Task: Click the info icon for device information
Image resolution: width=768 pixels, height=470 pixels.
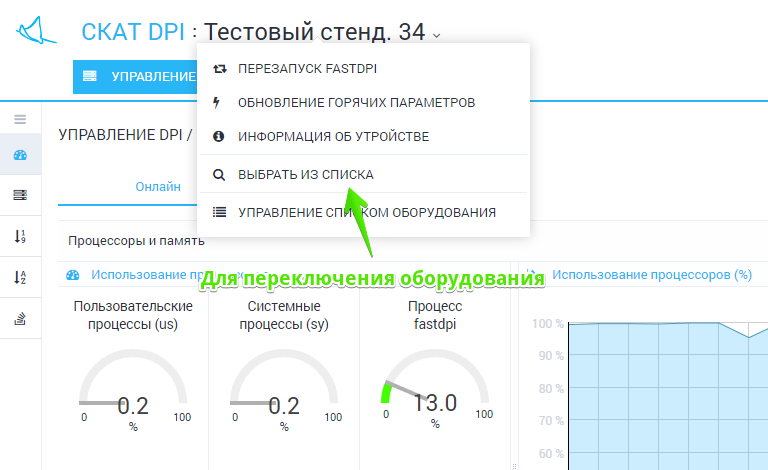Action: click(x=219, y=136)
